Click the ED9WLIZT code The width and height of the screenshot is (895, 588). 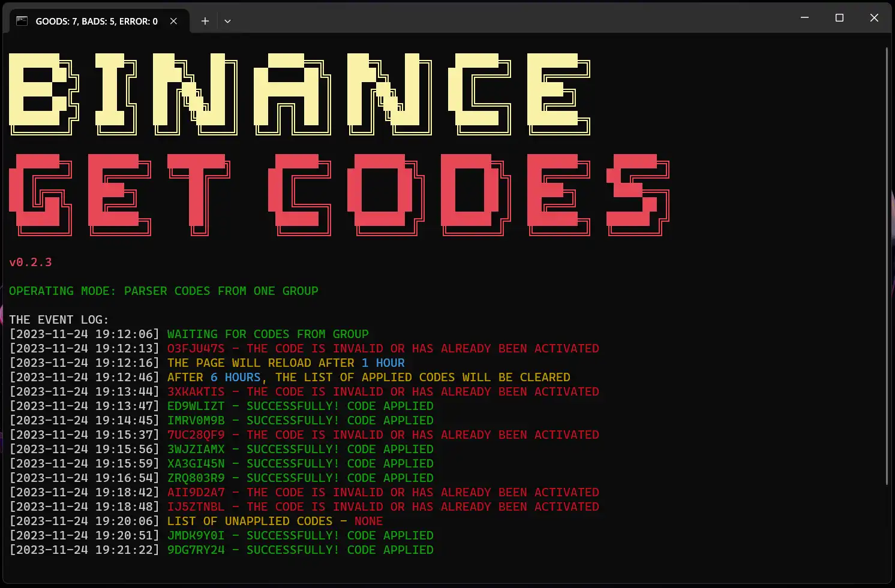coord(196,406)
